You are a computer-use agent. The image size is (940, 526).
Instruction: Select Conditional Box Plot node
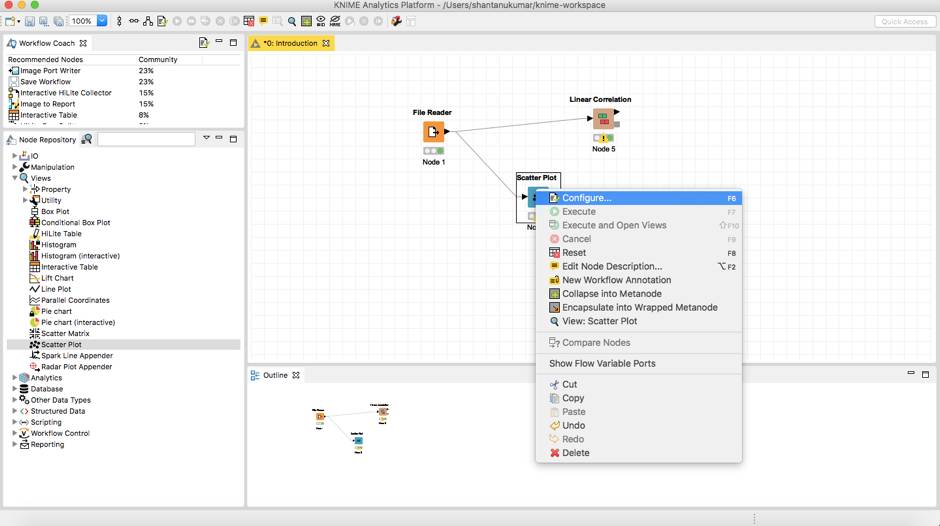pyautogui.click(x=76, y=223)
